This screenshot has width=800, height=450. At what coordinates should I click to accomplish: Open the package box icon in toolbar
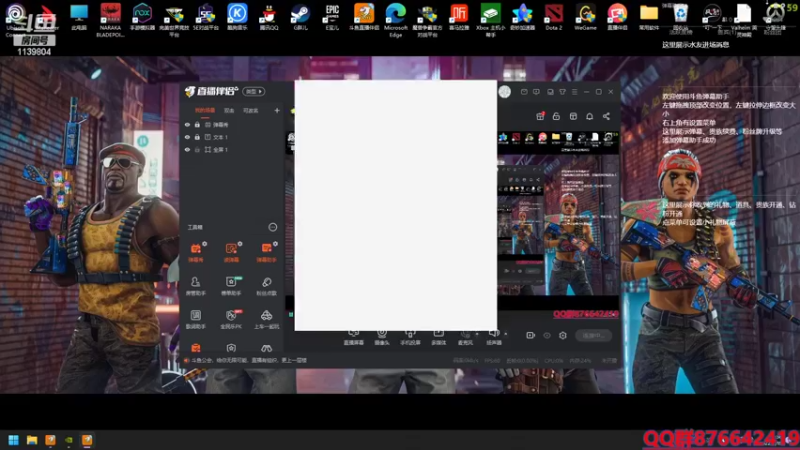pyautogui.click(x=573, y=116)
